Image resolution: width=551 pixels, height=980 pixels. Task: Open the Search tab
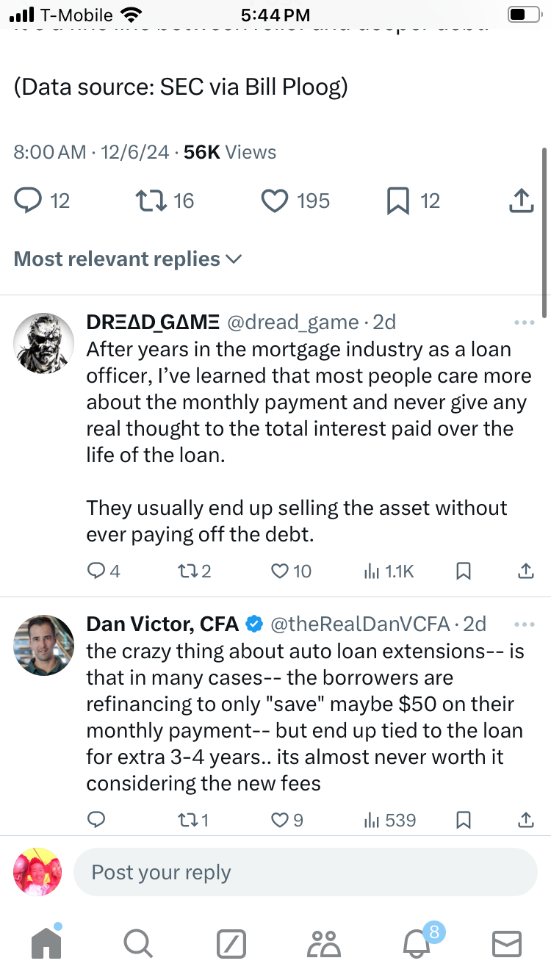point(137,943)
